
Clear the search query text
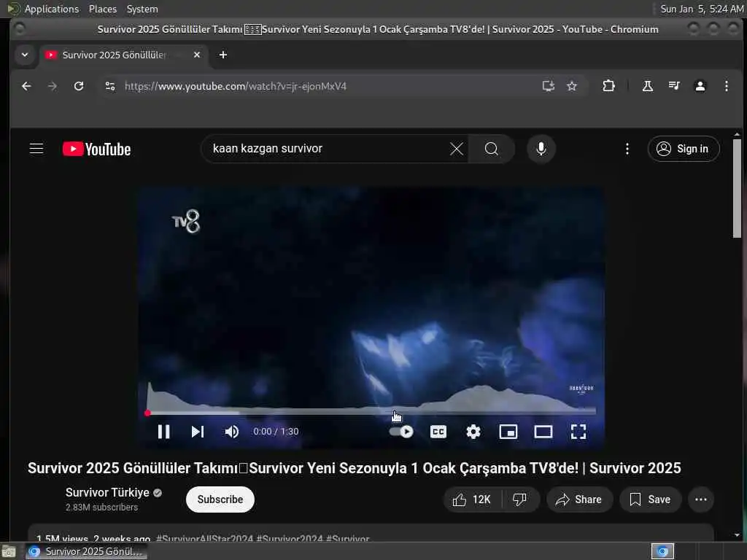pos(457,149)
